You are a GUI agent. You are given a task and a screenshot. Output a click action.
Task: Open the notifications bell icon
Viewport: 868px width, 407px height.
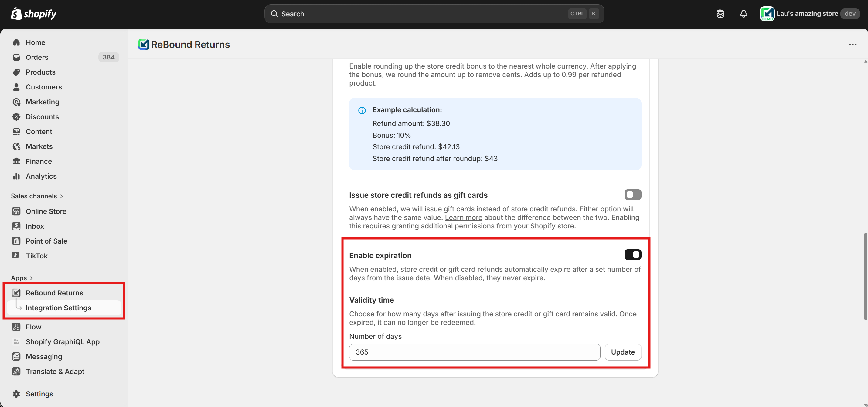click(744, 14)
